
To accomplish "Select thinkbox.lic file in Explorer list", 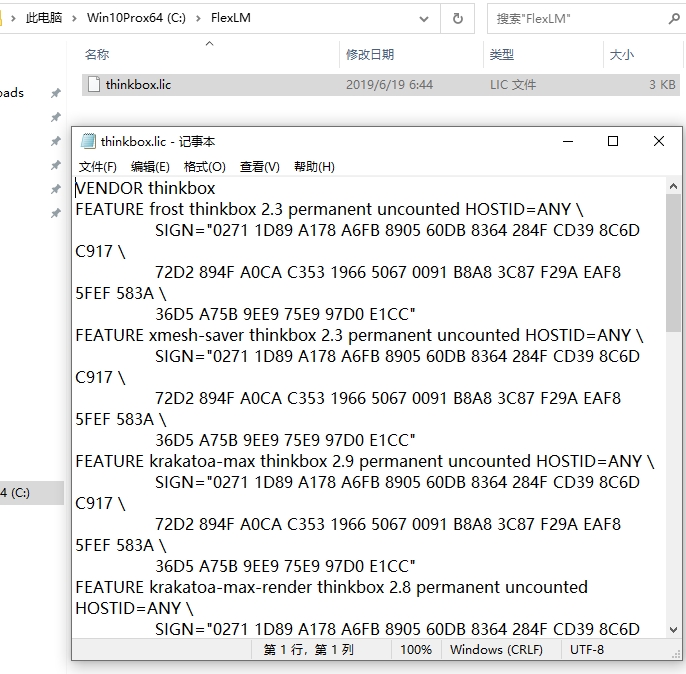I will (380, 84).
